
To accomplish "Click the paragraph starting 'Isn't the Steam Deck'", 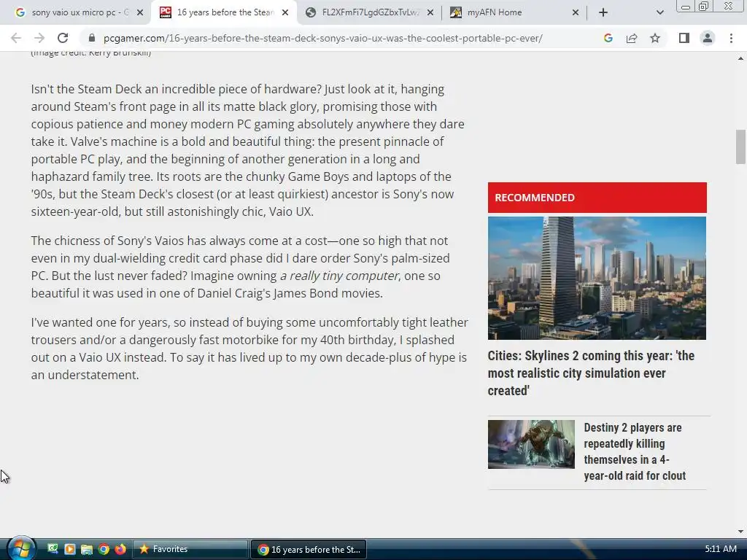I will click(248, 150).
